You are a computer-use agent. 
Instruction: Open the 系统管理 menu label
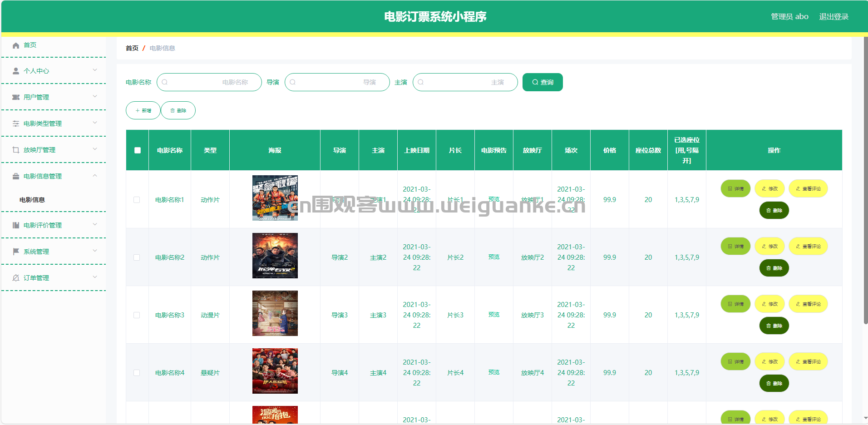(36, 252)
